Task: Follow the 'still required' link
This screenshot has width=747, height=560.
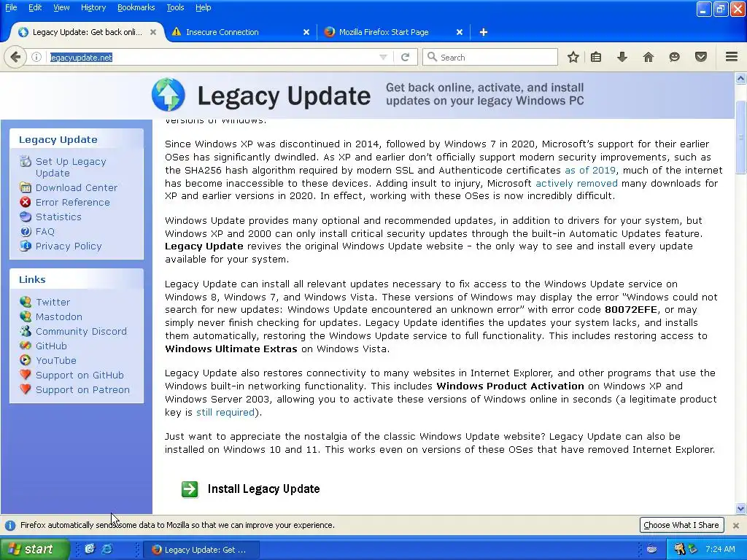Action: [225, 412]
